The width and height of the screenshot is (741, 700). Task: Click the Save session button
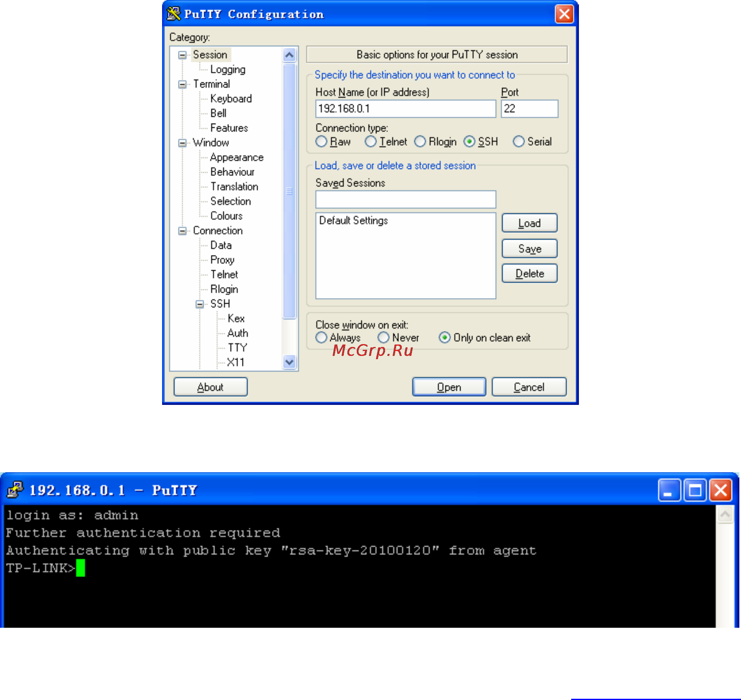tap(530, 249)
